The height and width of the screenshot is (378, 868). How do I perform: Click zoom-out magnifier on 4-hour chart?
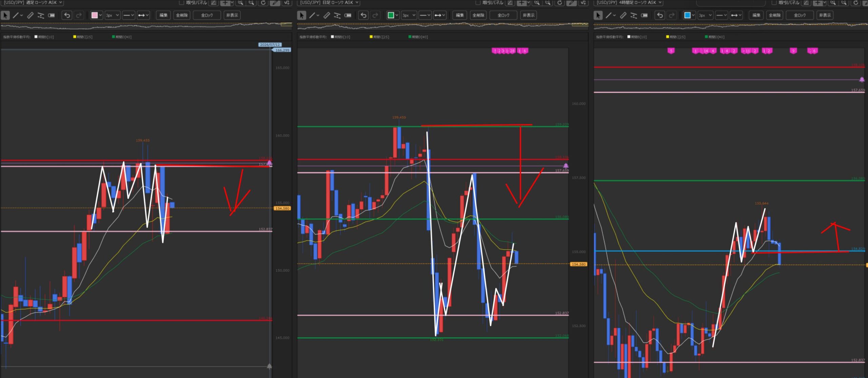tap(844, 3)
